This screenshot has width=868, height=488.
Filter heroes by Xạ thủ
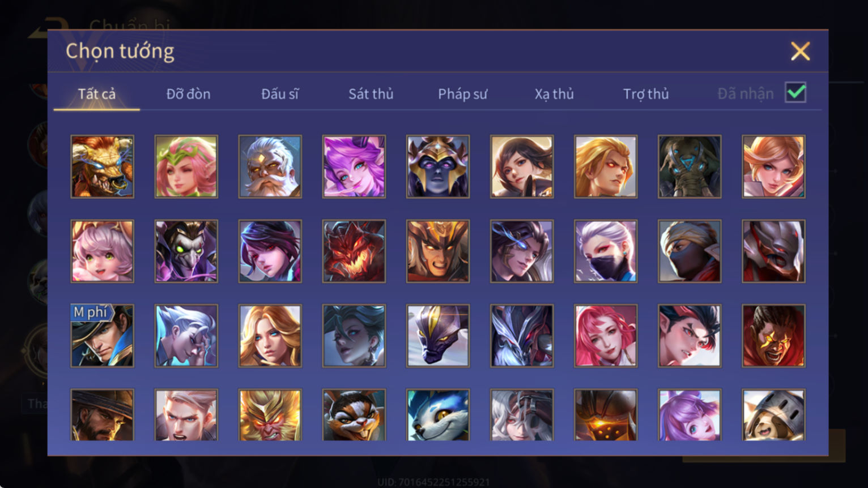point(554,94)
